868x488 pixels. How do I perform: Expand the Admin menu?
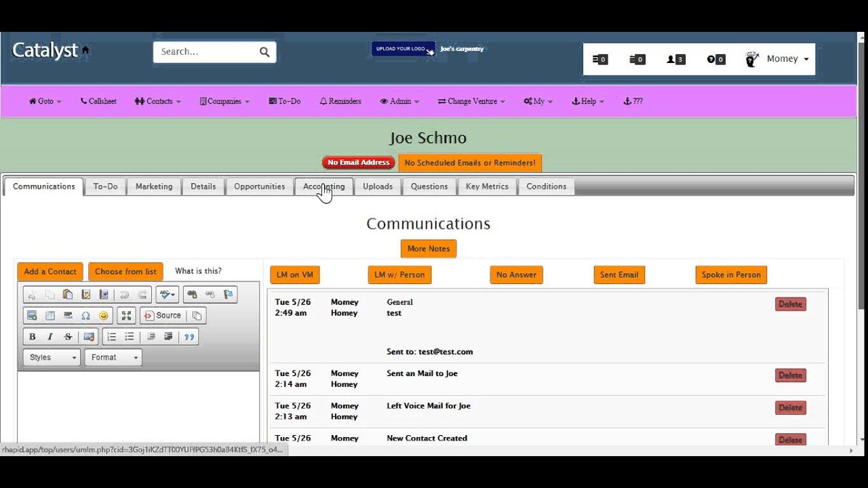point(399,101)
